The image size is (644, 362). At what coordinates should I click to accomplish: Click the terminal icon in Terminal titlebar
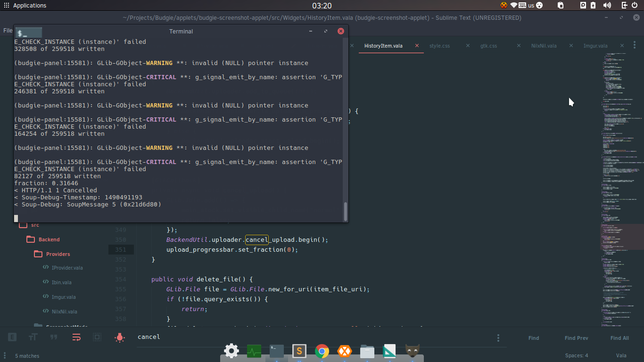(28, 32)
